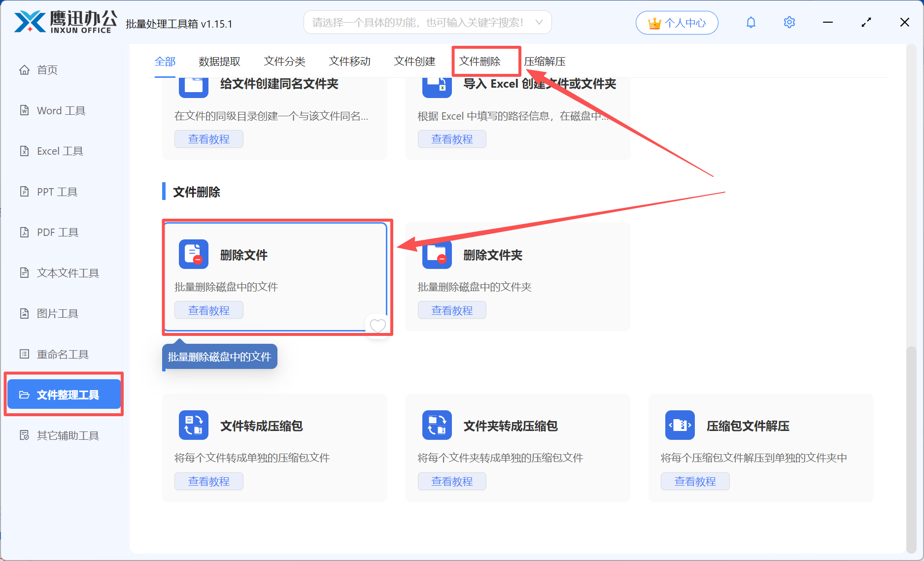Viewport: 924px width, 561px height.
Task: Click the Excel 工具 sidebar icon
Action: pyautogui.click(x=24, y=151)
